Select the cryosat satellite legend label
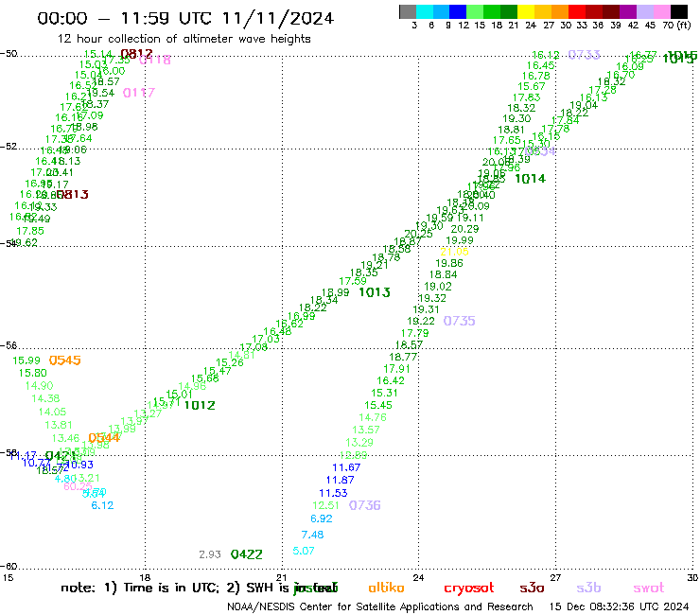The height and width of the screenshot is (615, 700). [x=469, y=589]
